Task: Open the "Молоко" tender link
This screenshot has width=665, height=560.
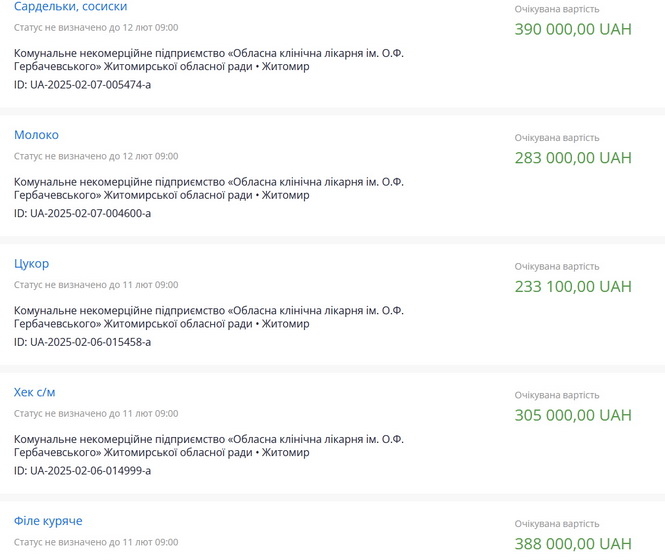Action: [x=36, y=135]
